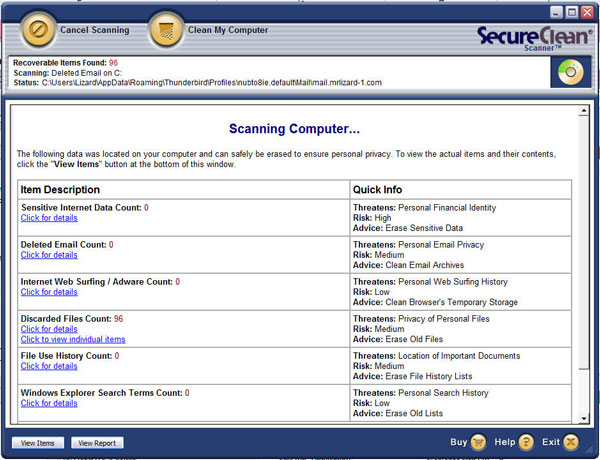Click Threatens: Personal Email Privacy text
The width and height of the screenshot is (600, 460).
(x=418, y=245)
